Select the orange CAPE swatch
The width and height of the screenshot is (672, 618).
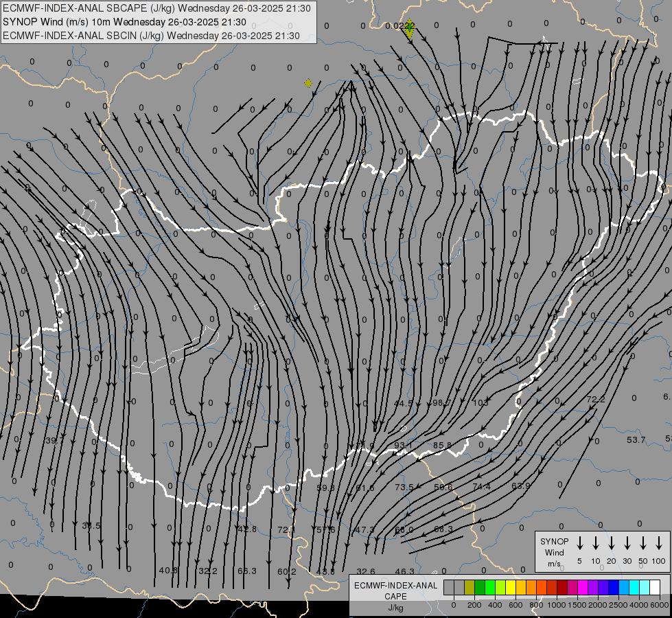pyautogui.click(x=531, y=588)
